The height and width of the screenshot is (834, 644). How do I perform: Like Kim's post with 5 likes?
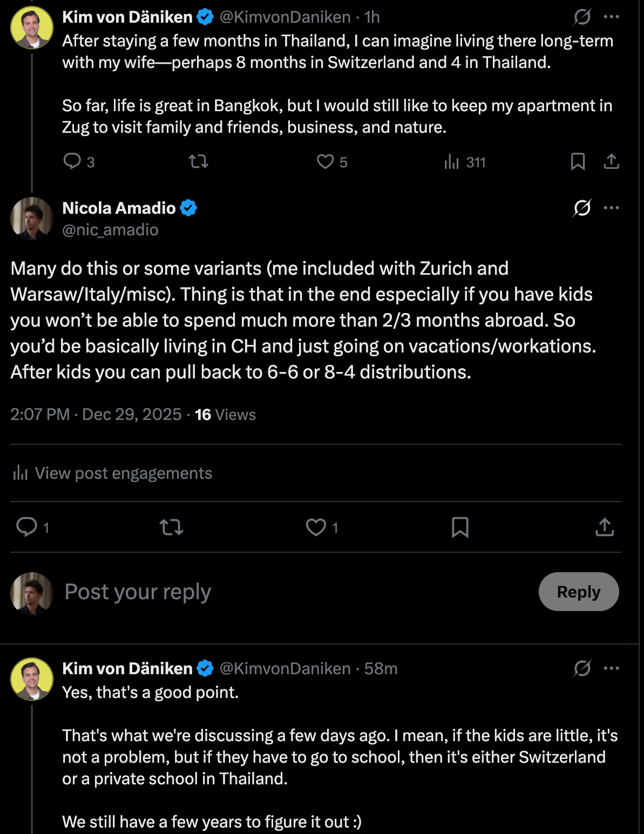[326, 161]
